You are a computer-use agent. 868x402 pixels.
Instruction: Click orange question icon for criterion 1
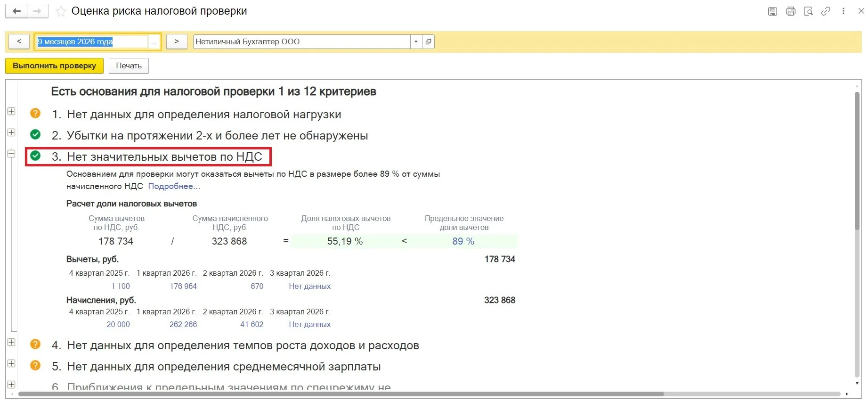click(x=35, y=113)
